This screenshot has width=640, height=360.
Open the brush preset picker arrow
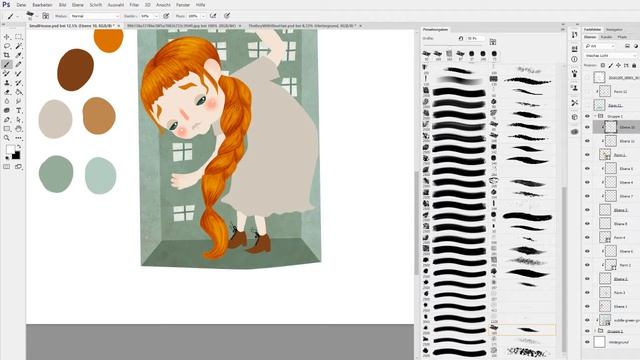[x=36, y=16]
